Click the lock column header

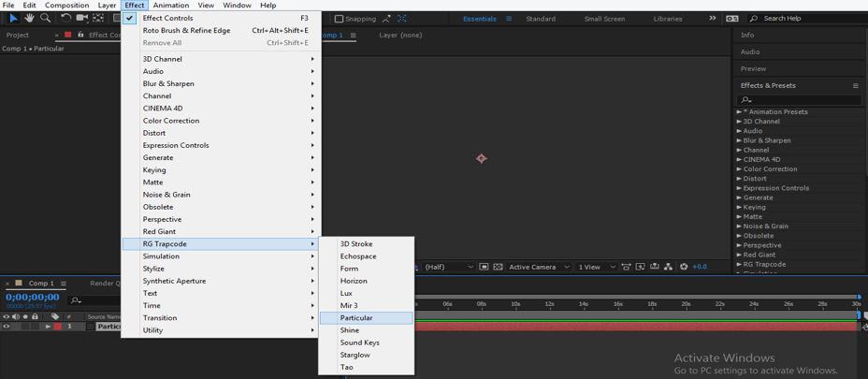point(35,317)
